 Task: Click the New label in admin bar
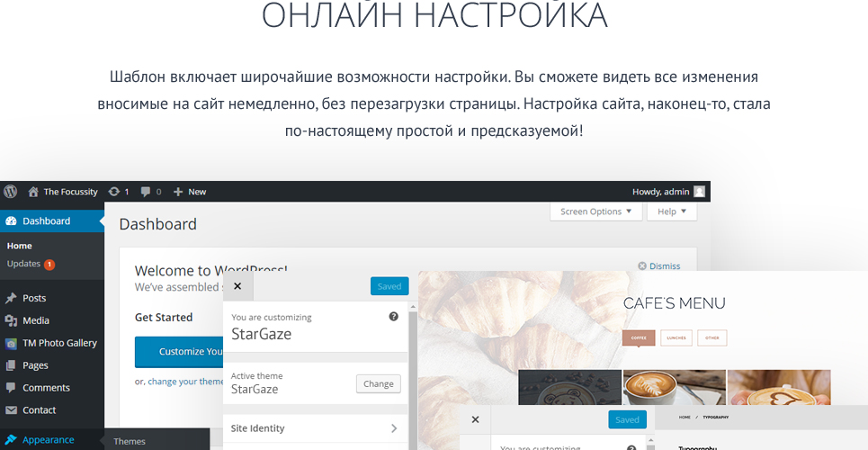(x=197, y=192)
